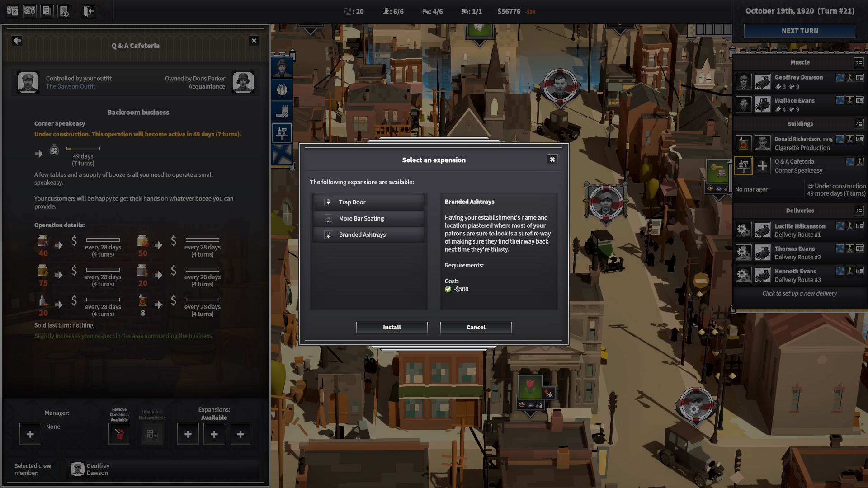
Task: Select Branded Ashtrays expansion
Action: (x=363, y=234)
